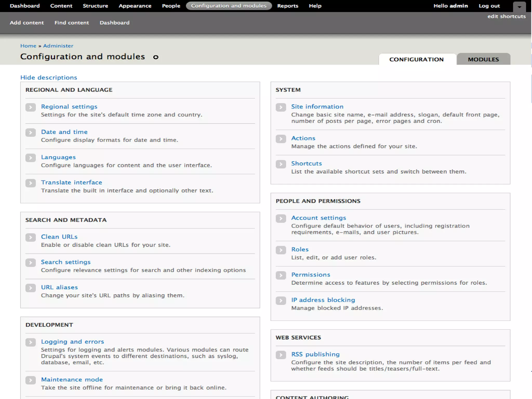This screenshot has height=399, width=532.
Task: Click the arrow icon beside Regional settings
Action: pyautogui.click(x=30, y=107)
